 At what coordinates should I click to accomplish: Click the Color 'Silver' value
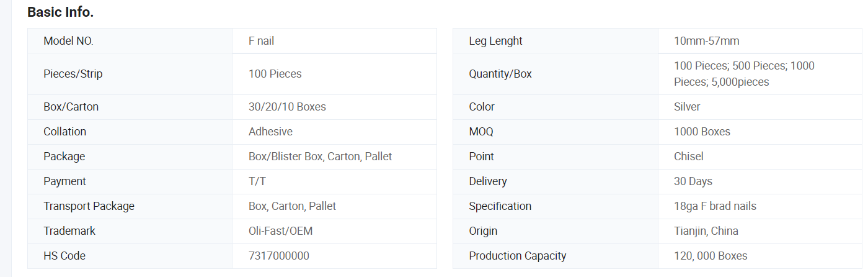pos(687,107)
